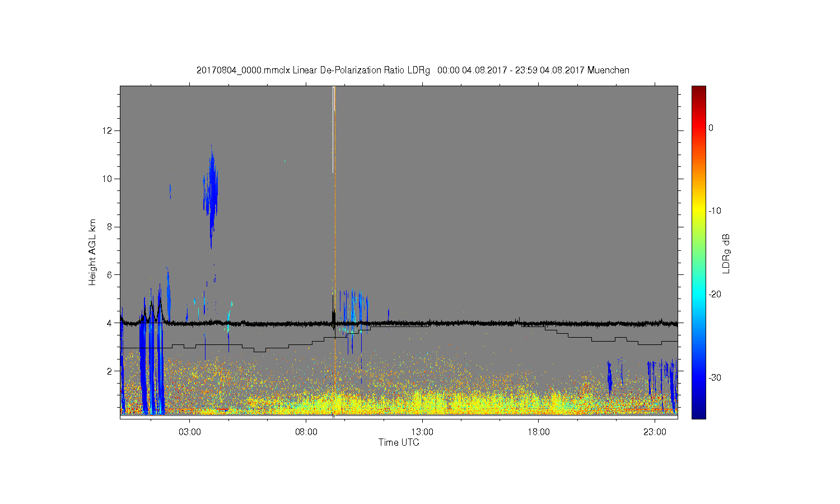Click the 18:00 time axis label
This screenshot has width=840, height=504.
539,432
